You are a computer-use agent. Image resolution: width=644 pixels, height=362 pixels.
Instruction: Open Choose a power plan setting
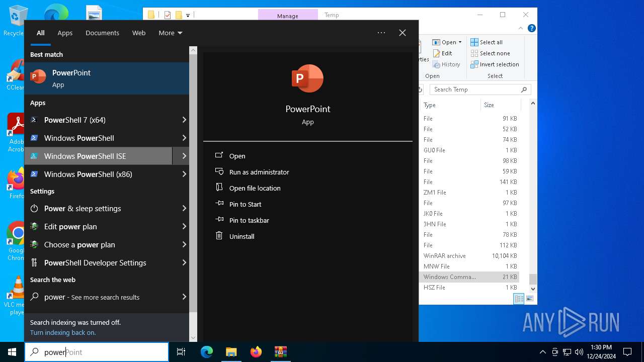pyautogui.click(x=99, y=244)
